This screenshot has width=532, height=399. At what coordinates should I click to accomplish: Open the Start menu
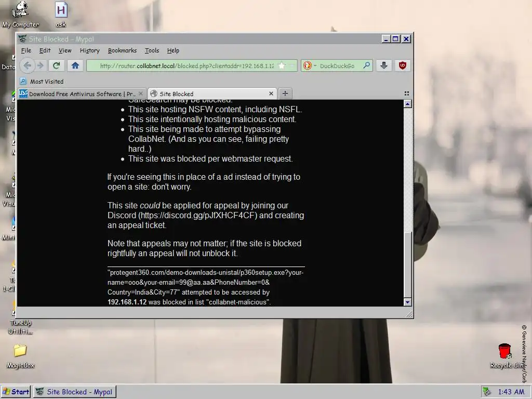pos(16,392)
